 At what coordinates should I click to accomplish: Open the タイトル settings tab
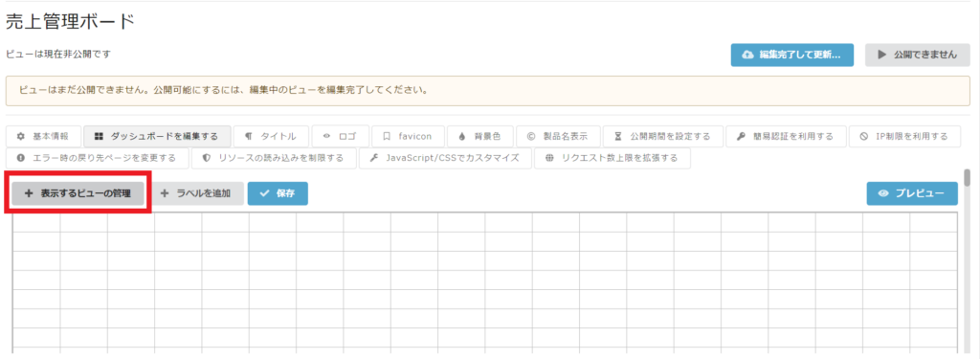click(271, 136)
